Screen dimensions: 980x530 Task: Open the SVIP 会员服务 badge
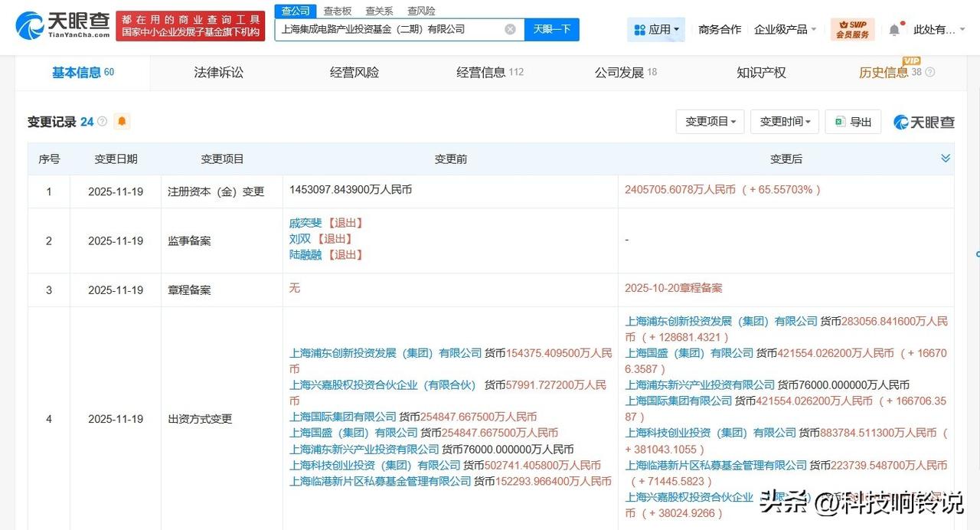point(852,29)
